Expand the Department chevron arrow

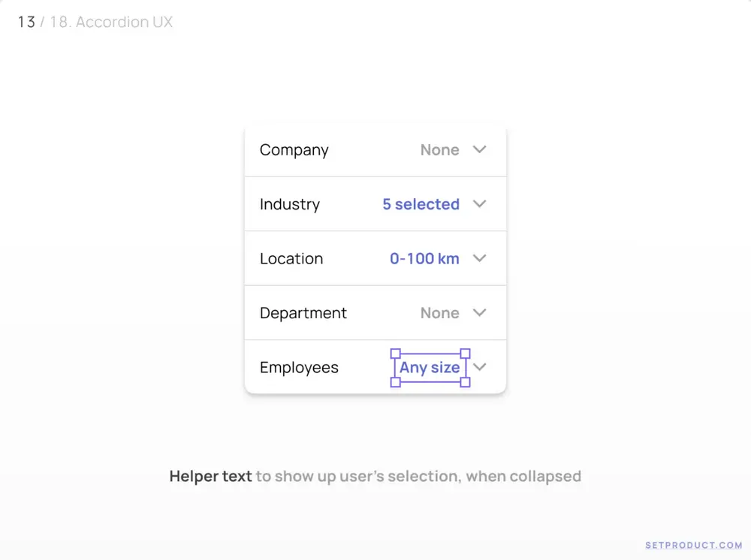(479, 313)
